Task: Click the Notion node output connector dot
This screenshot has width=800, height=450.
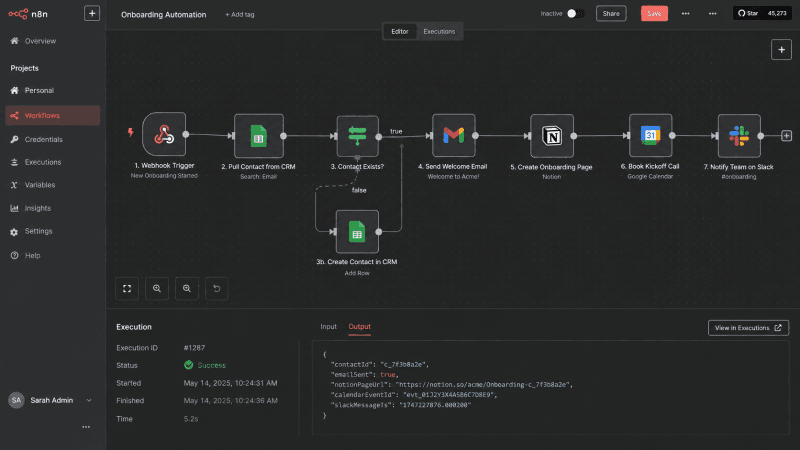Action: point(573,136)
